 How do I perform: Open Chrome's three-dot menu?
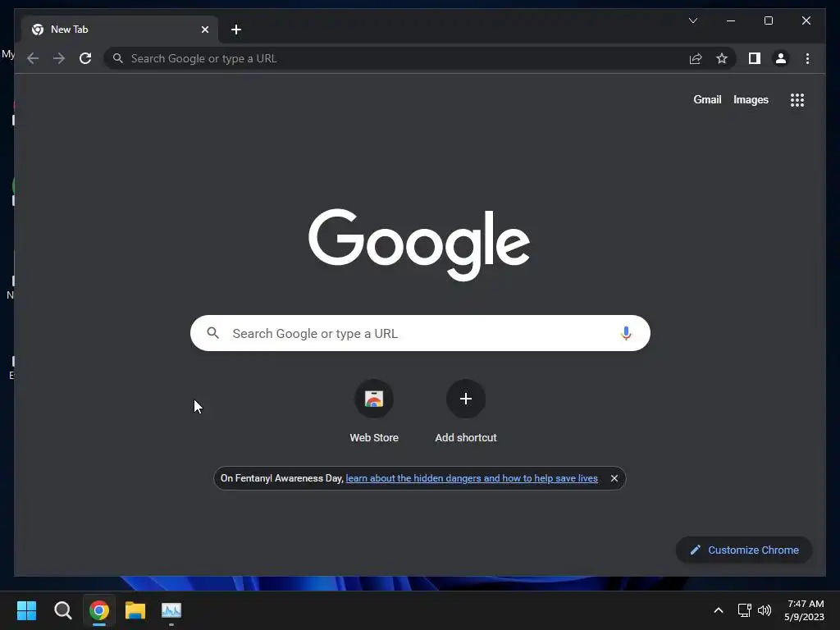tap(807, 58)
